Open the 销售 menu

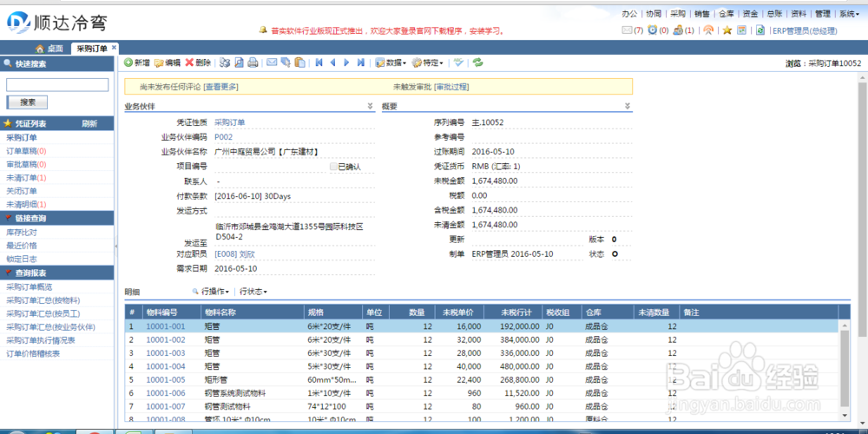click(702, 14)
